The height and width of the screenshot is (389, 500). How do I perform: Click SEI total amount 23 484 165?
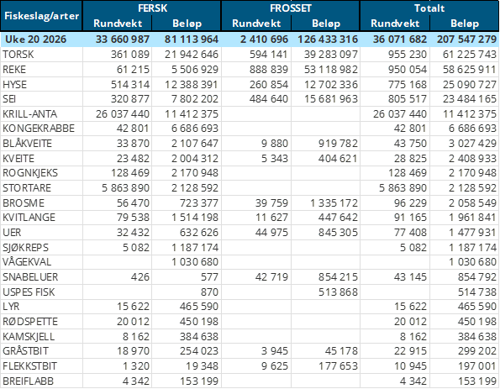[x=469, y=99]
